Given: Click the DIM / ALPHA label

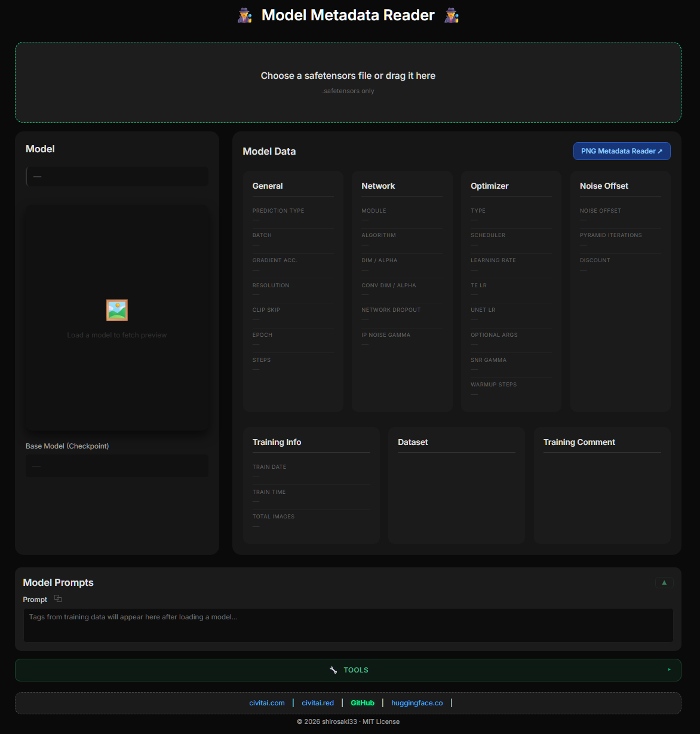Looking at the screenshot, I should [379, 260].
